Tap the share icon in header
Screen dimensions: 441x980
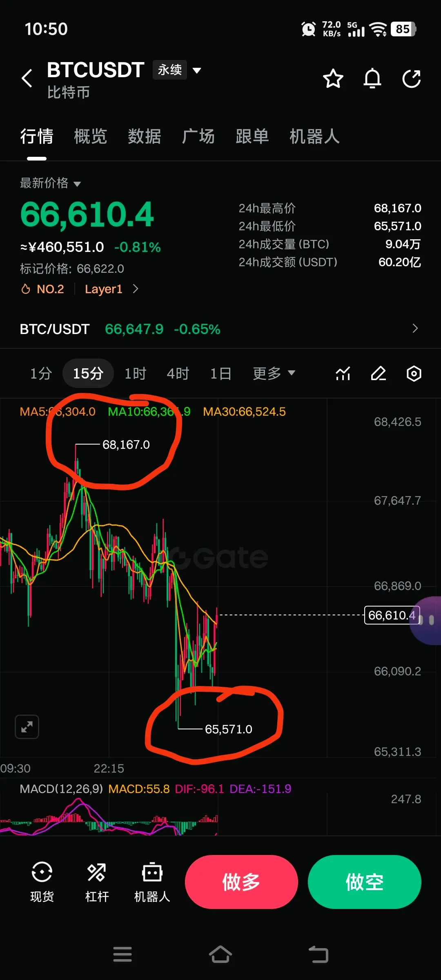411,78
